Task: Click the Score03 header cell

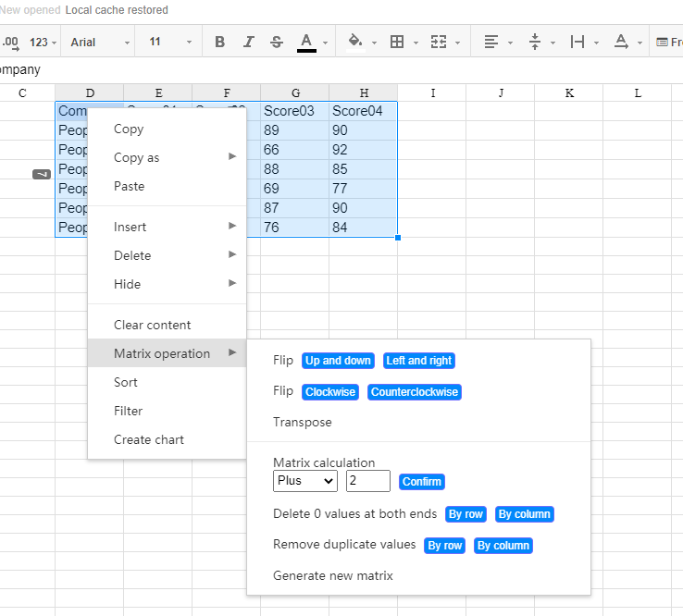Action: [x=295, y=111]
